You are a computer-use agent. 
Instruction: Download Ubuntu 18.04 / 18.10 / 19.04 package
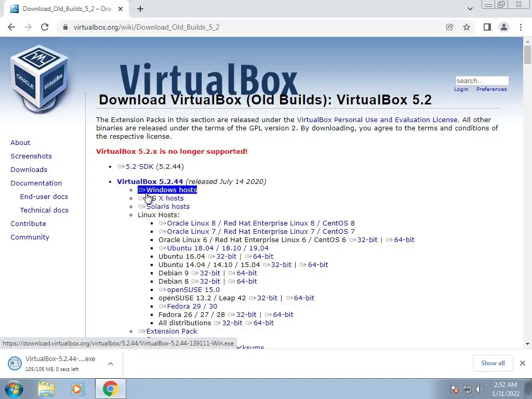click(214, 248)
